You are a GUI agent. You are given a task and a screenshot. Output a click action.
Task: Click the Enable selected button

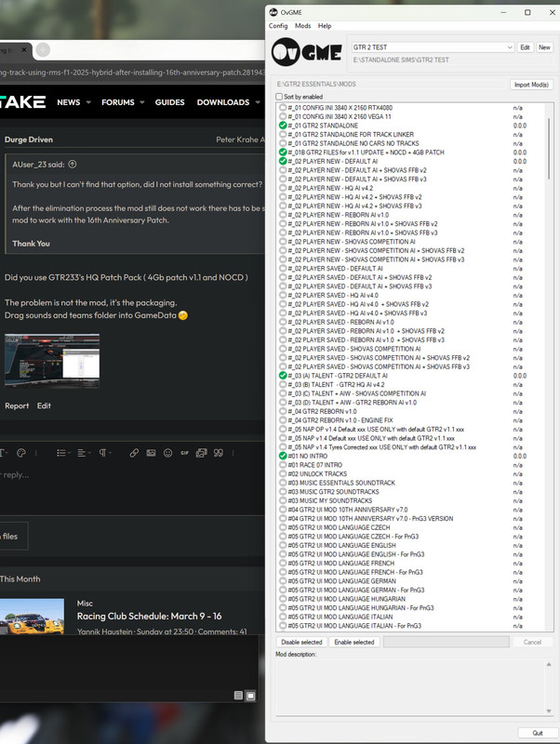[x=354, y=642]
